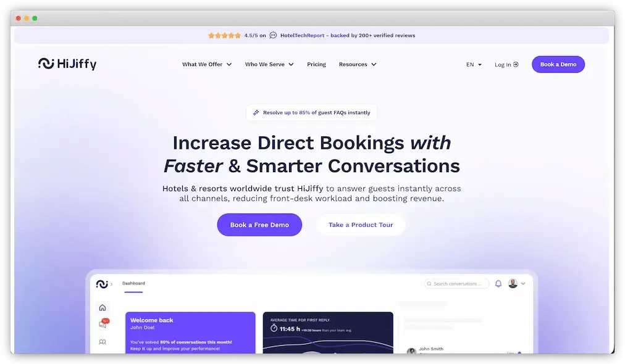This screenshot has width=625, height=364.
Task: Click the stopwatch icon beside 11:45 h
Action: [x=274, y=328]
